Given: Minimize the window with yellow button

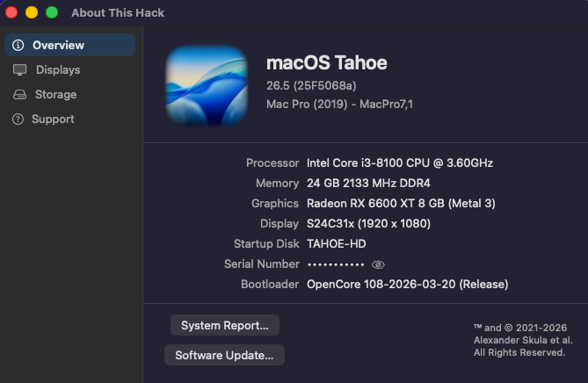Looking at the screenshot, I should [32, 12].
